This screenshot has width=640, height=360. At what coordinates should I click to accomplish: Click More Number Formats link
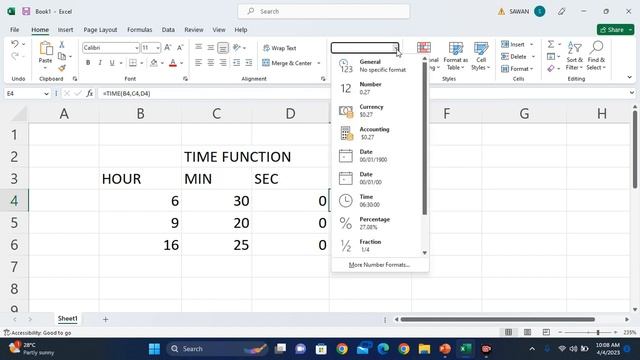pos(379,265)
